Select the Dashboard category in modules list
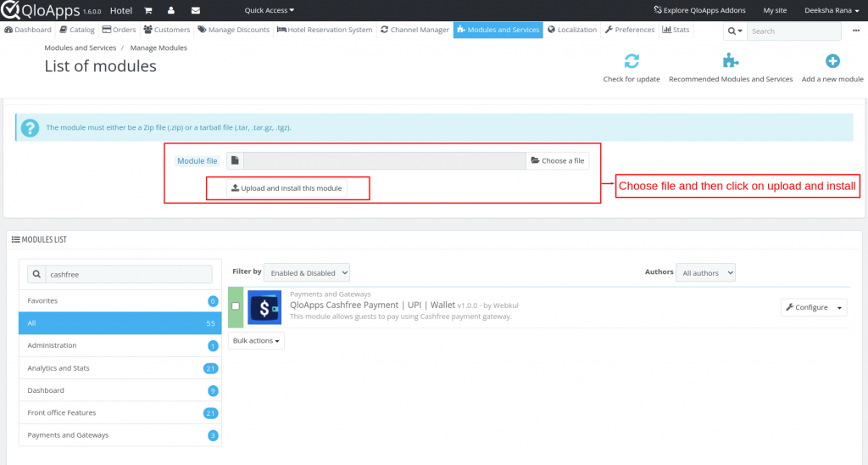The width and height of the screenshot is (868, 465). 120,390
